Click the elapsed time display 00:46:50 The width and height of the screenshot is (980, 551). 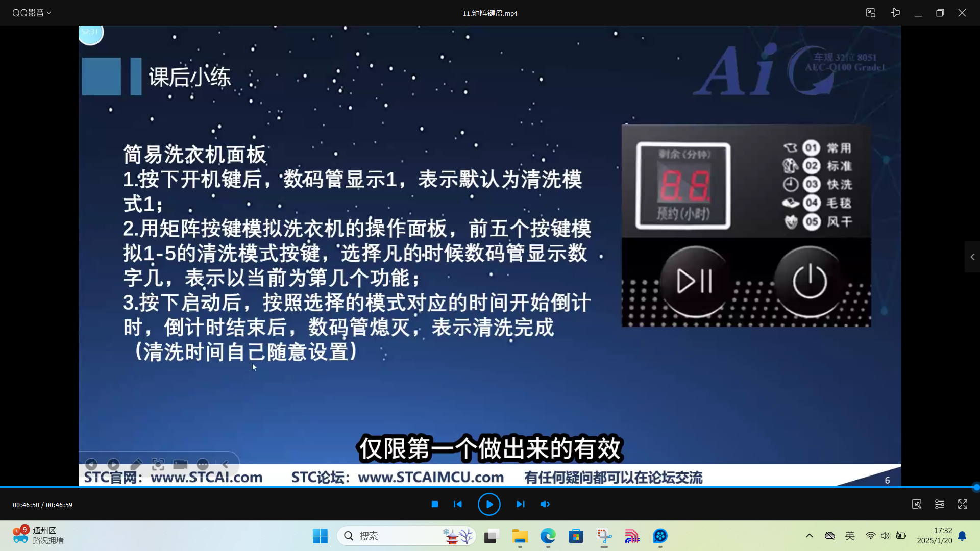click(x=26, y=505)
